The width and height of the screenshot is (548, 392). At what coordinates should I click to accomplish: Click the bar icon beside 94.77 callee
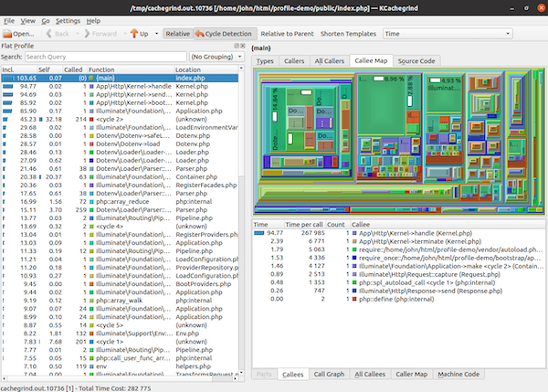[259, 232]
